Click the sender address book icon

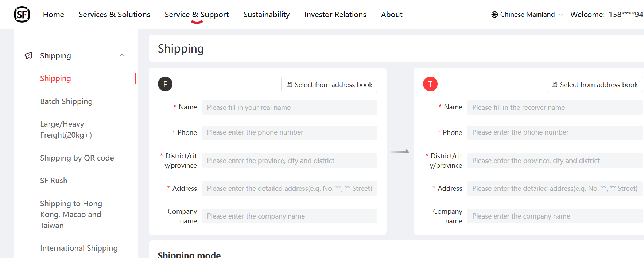[x=290, y=85]
